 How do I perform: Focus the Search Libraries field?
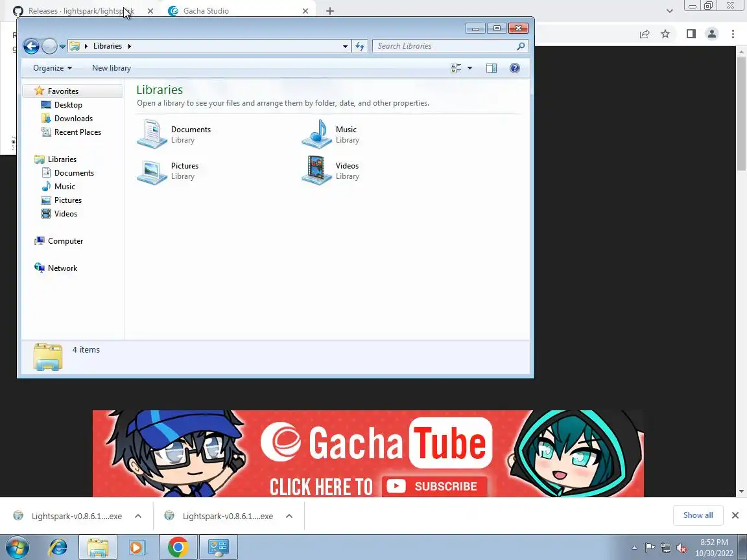tap(444, 46)
